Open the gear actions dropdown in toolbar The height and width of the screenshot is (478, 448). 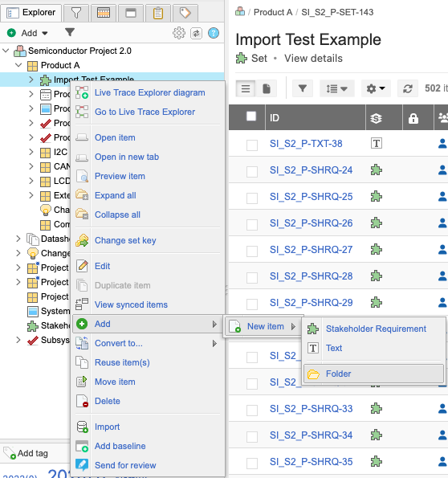click(376, 88)
